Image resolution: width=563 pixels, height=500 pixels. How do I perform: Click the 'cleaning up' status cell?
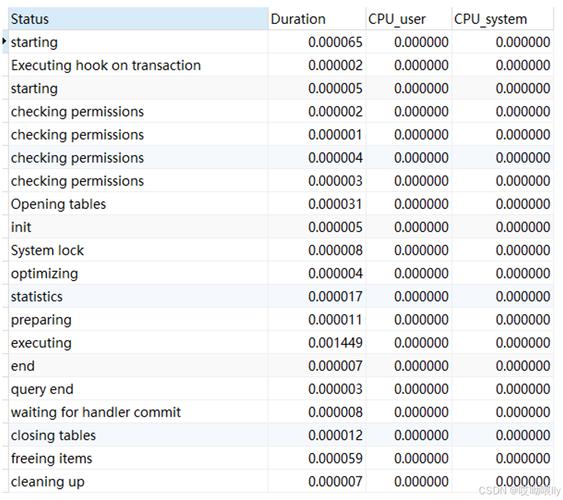138,482
